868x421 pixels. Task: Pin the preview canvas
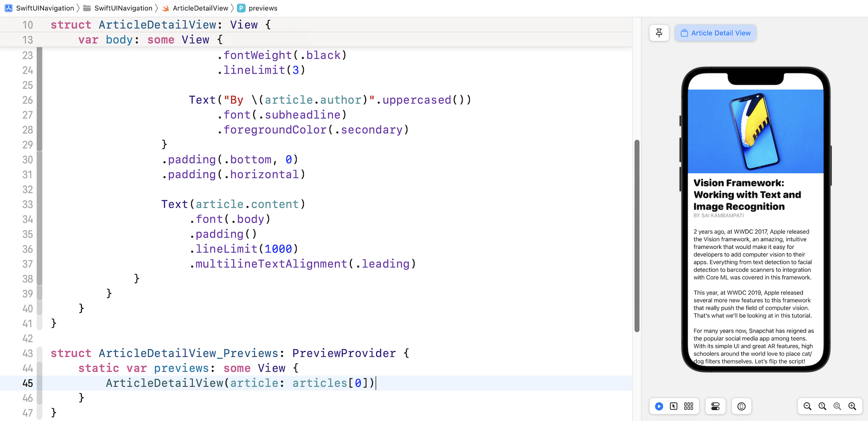coord(659,33)
